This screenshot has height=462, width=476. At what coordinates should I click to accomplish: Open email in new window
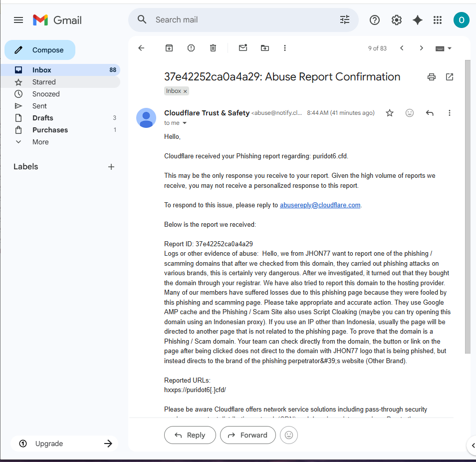(x=450, y=77)
